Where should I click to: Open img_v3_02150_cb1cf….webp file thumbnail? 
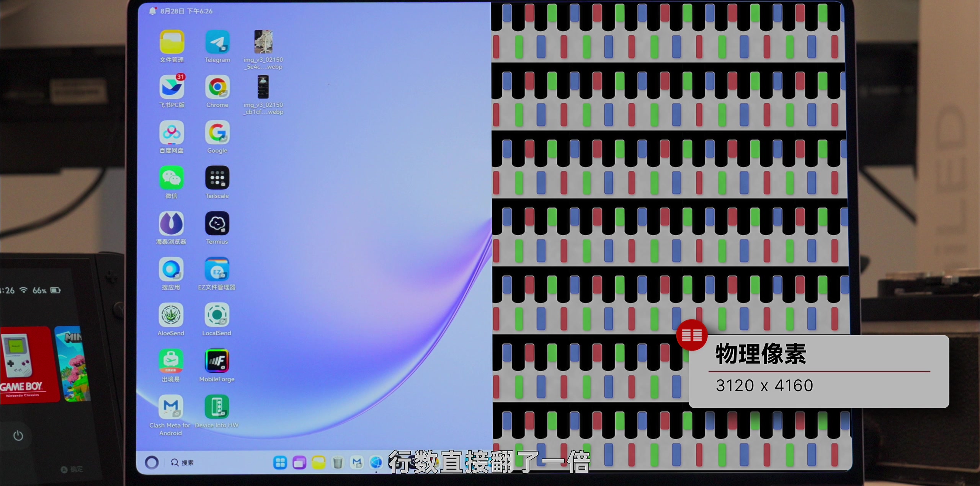coord(263,87)
